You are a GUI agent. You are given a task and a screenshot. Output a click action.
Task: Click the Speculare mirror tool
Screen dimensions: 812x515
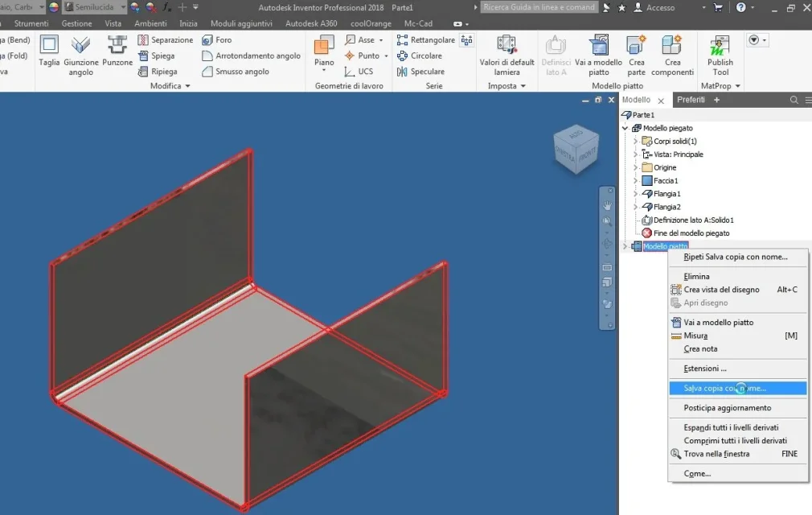click(421, 72)
